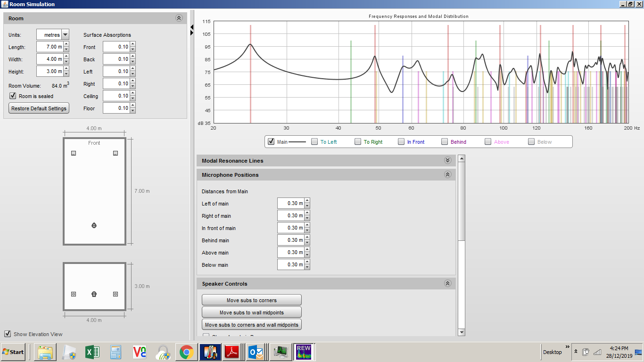
Task: Click the power plug battery tray icon
Action: point(586,352)
